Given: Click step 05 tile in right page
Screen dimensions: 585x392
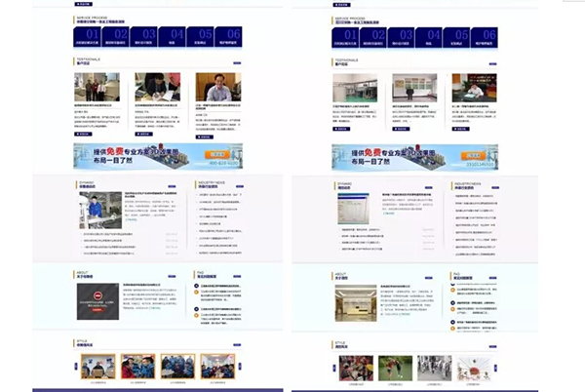Looking at the screenshot, I should pos(458,38).
